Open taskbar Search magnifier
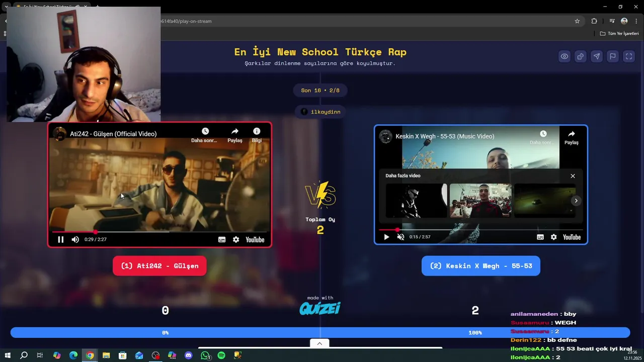The width and height of the screenshot is (644, 362). point(24,355)
